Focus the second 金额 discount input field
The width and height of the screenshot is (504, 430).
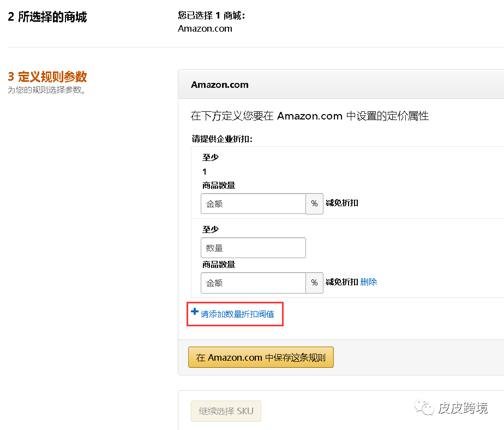(253, 283)
